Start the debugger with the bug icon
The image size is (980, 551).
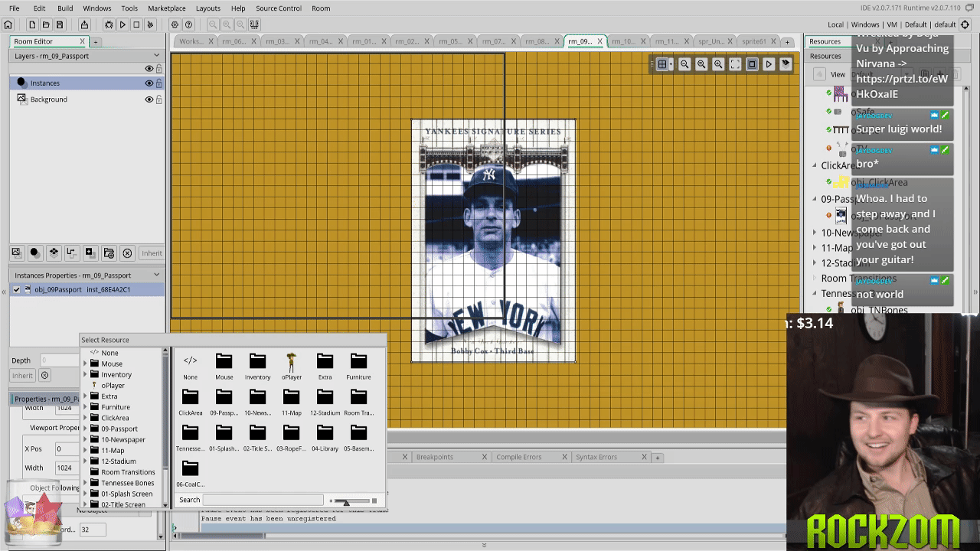tap(109, 24)
